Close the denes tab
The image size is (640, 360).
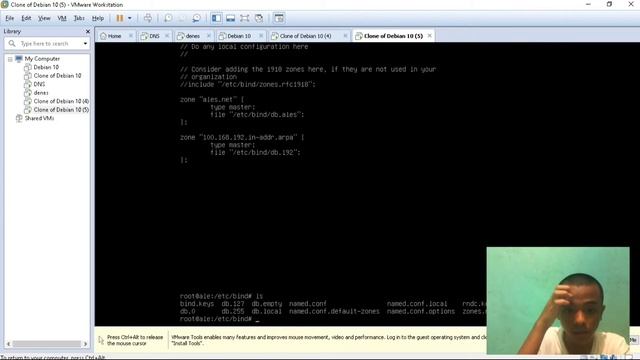[x=209, y=36]
